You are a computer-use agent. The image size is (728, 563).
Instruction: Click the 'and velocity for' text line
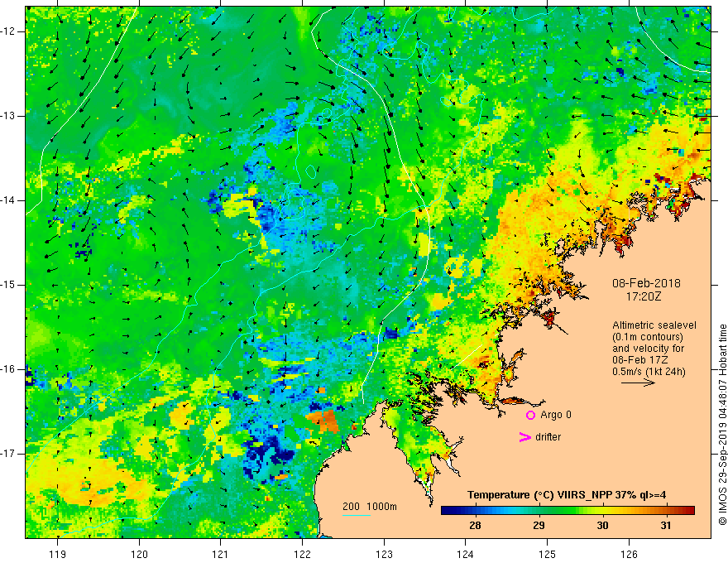(x=648, y=349)
